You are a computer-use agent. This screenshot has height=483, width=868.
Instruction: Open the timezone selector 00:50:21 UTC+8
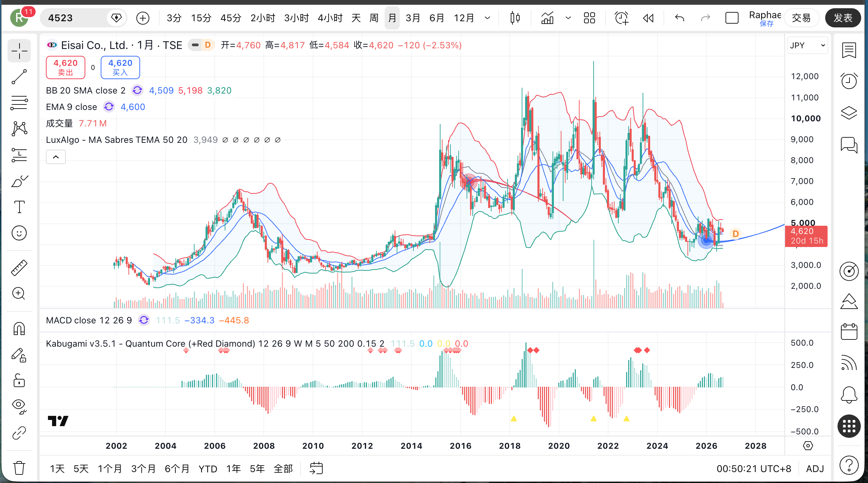754,468
